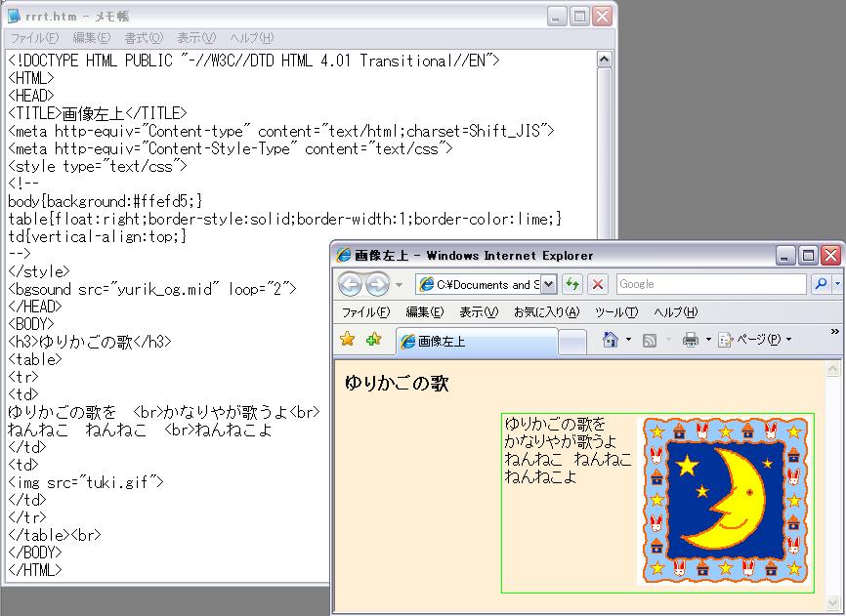Screen dimensions: 846x616
Task: Open Notepad 編集(E) menu
Action: coord(92,38)
